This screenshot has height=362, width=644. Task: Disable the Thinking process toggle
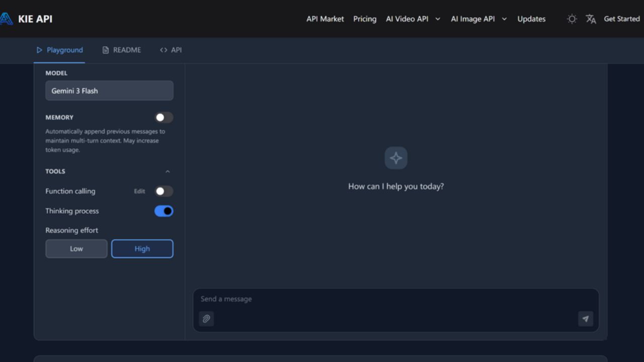tap(164, 211)
